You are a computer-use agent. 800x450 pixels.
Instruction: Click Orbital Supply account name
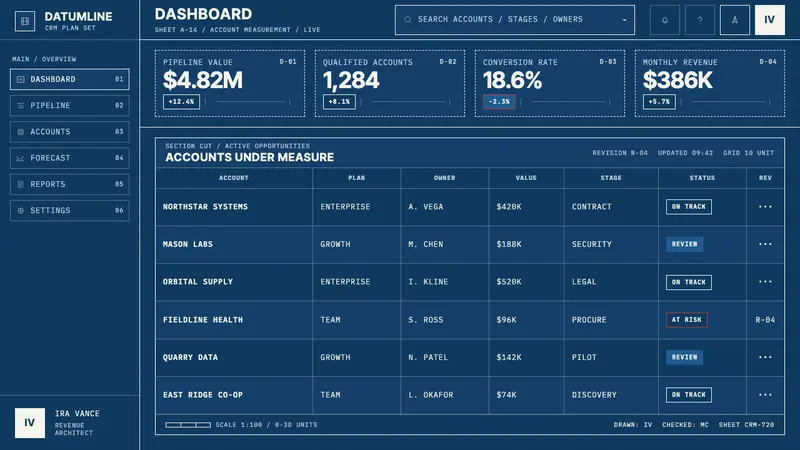(198, 282)
